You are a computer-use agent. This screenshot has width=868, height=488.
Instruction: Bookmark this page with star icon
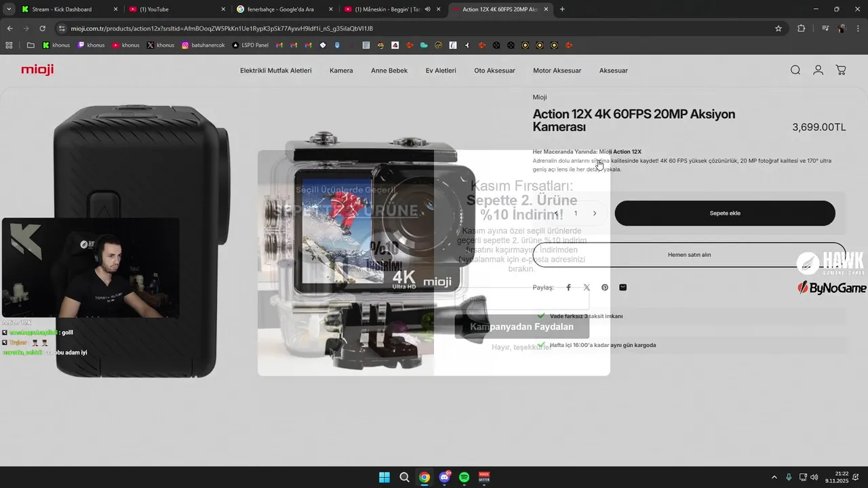[778, 28]
